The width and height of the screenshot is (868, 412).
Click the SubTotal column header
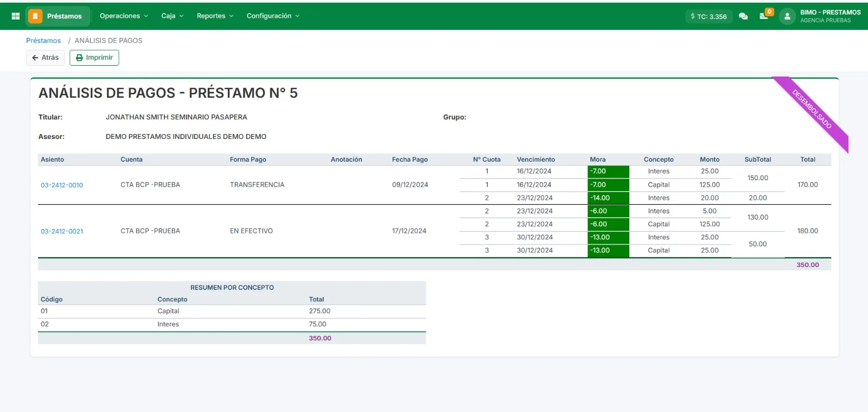click(758, 160)
